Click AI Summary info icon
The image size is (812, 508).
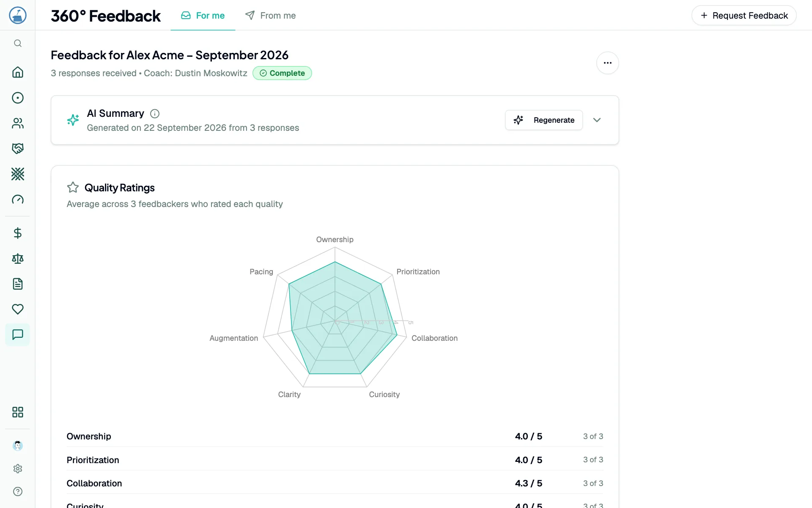(155, 113)
